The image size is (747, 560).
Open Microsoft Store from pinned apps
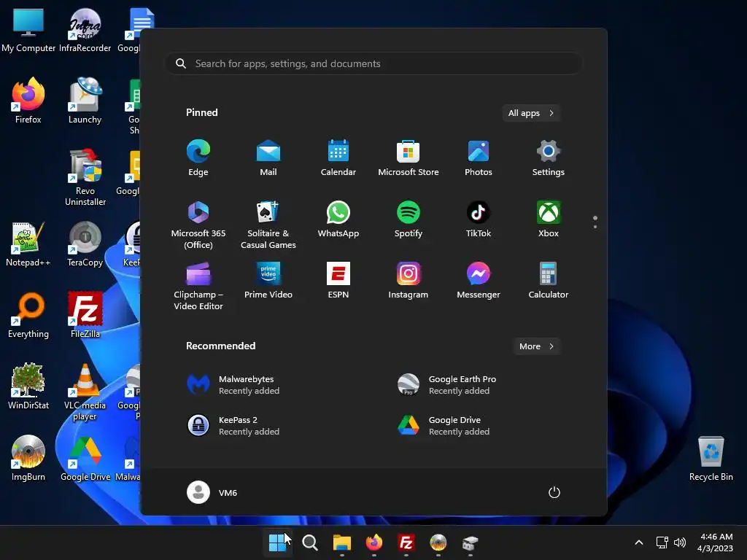click(x=409, y=158)
